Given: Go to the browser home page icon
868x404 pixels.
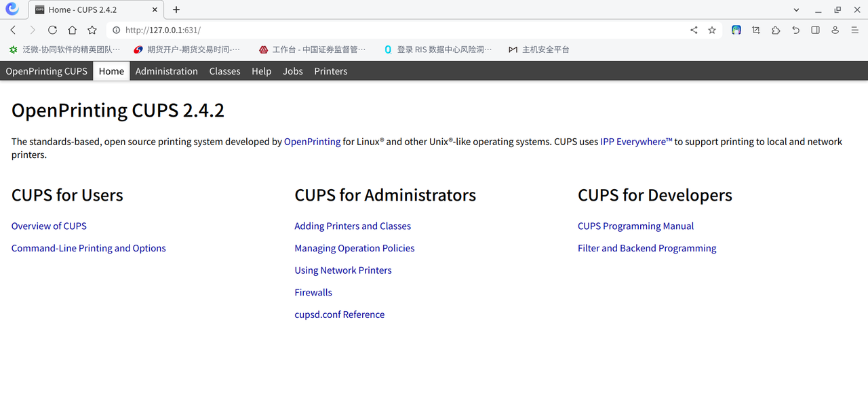Looking at the screenshot, I should coord(72,30).
